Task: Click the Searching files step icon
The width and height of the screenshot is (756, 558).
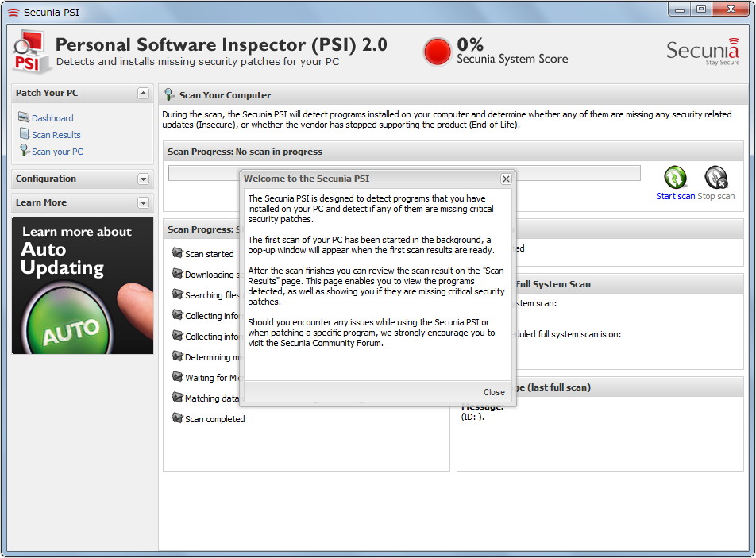Action: [177, 294]
